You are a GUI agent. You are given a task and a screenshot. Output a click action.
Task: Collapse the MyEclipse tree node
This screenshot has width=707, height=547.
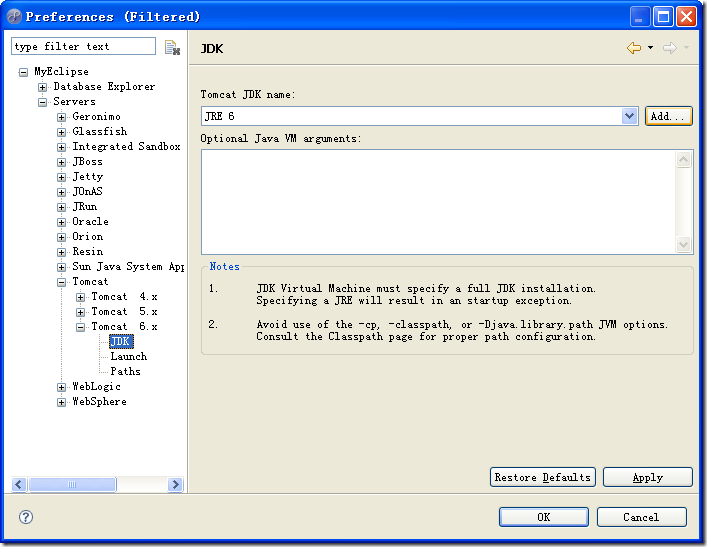click(x=23, y=72)
